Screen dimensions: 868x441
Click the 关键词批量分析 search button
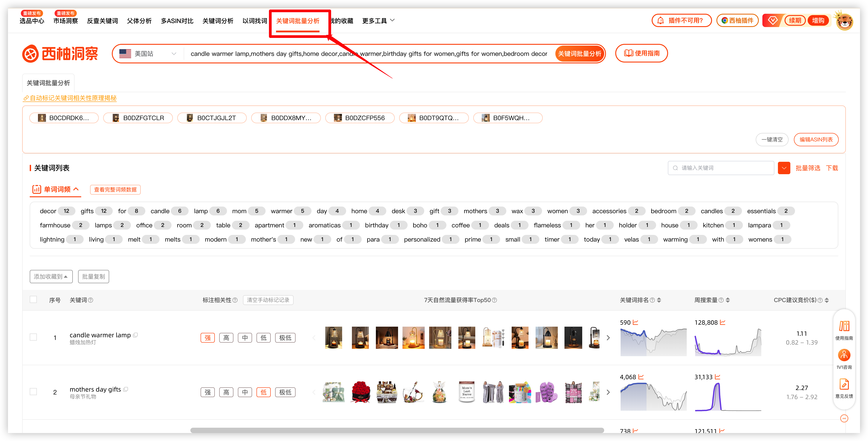[579, 54]
